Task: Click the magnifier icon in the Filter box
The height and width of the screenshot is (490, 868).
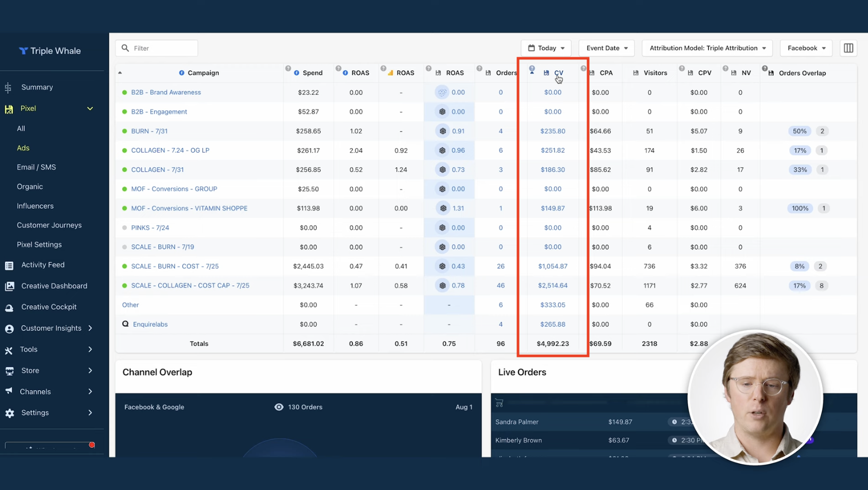Action: point(125,48)
